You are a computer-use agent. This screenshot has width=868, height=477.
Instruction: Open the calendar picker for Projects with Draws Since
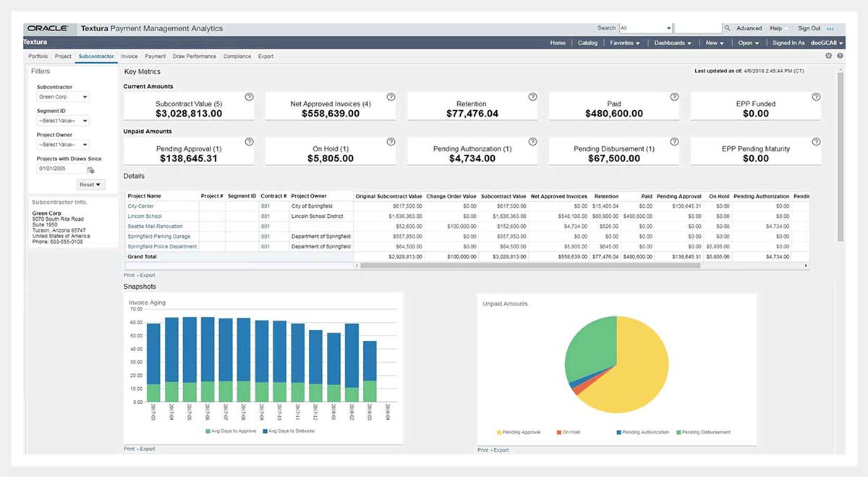click(90, 169)
